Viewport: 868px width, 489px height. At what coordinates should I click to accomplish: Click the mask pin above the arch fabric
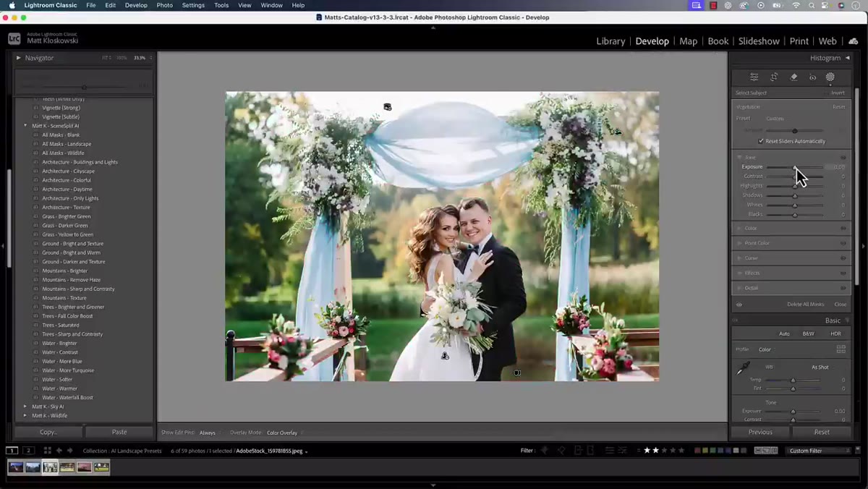(388, 107)
